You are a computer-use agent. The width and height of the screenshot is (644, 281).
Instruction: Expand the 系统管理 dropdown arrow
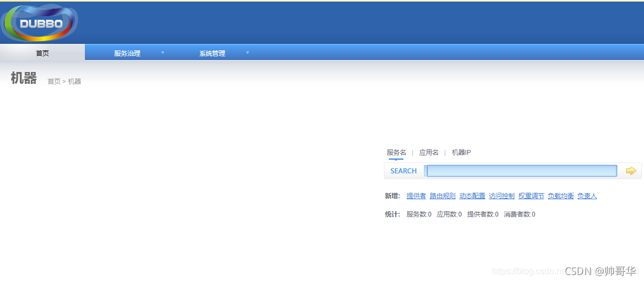(248, 53)
